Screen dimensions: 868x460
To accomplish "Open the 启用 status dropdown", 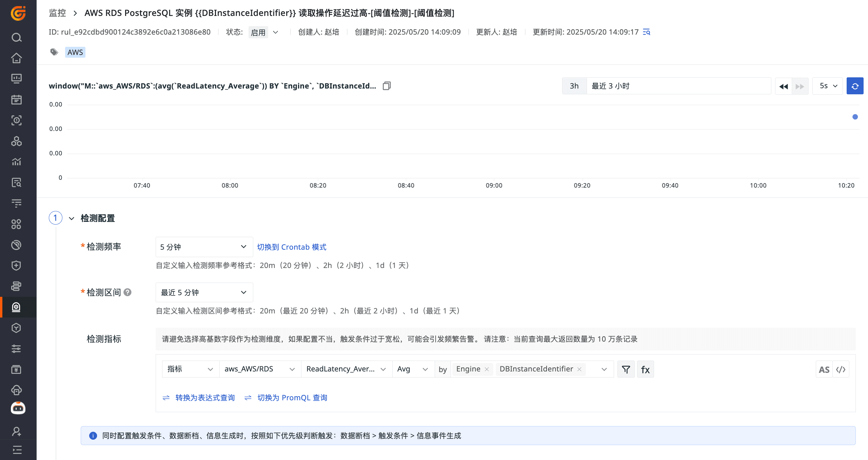I will tap(264, 32).
